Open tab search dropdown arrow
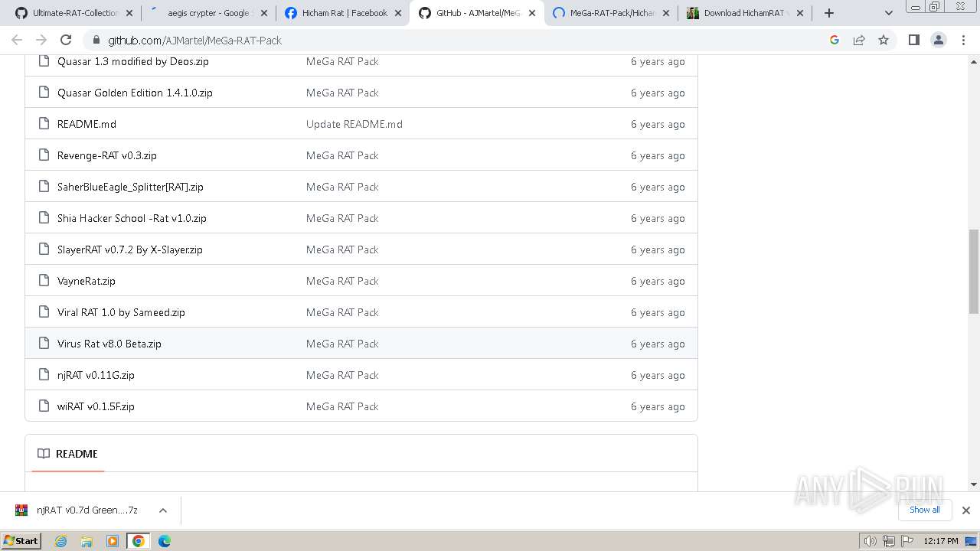Viewport: 980px width, 551px height. [x=888, y=13]
